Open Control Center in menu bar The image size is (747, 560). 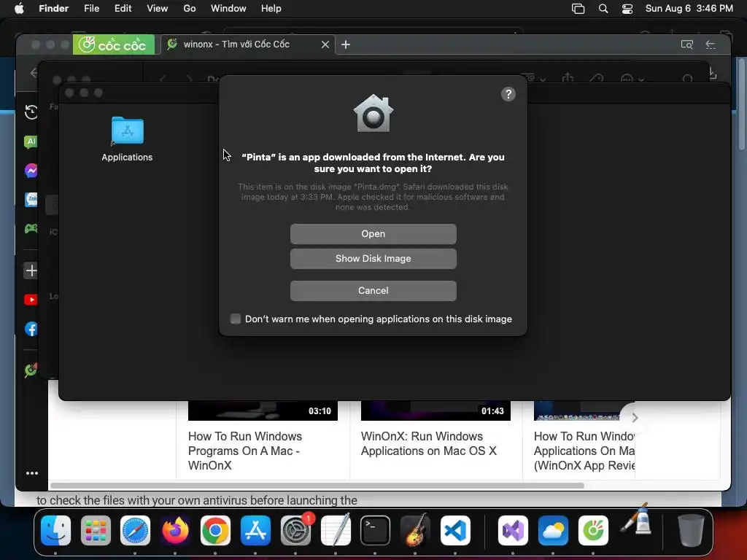pyautogui.click(x=627, y=9)
